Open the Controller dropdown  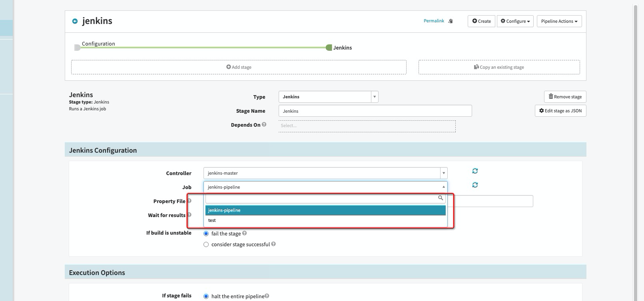click(325, 173)
